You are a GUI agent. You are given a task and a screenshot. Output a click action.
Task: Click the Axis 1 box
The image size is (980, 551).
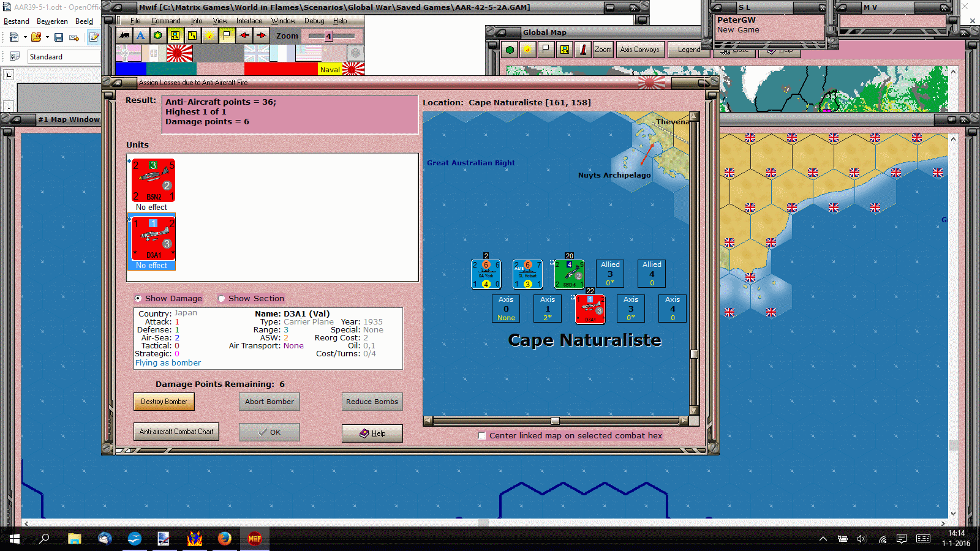coord(548,309)
